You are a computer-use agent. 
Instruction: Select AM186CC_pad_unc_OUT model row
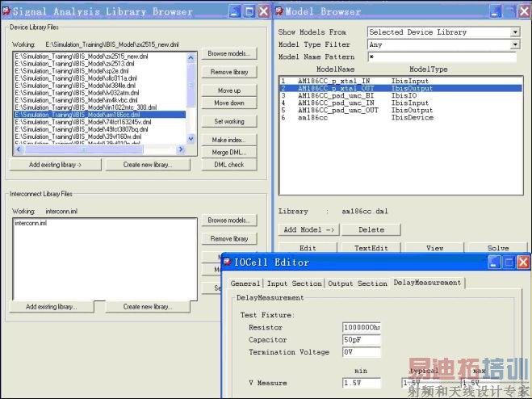point(400,111)
